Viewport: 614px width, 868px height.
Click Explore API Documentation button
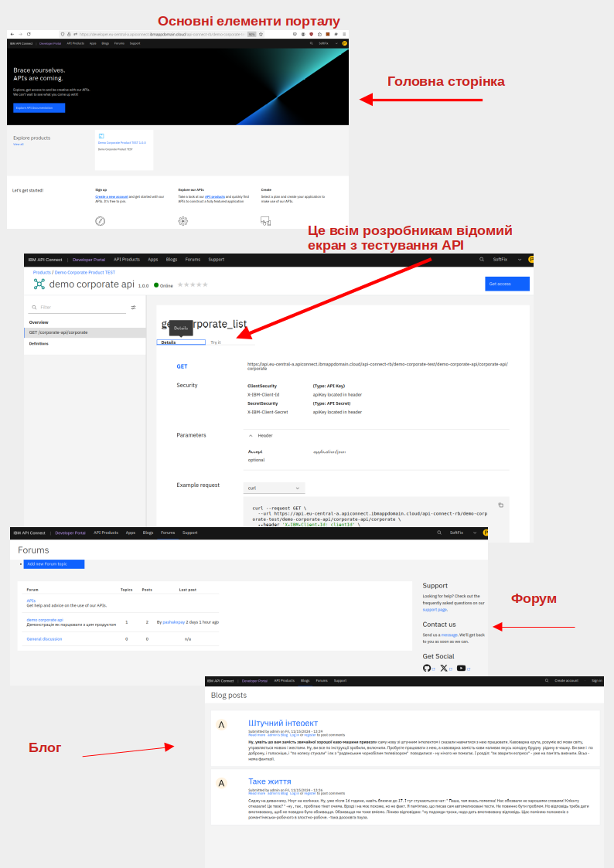click(39, 108)
